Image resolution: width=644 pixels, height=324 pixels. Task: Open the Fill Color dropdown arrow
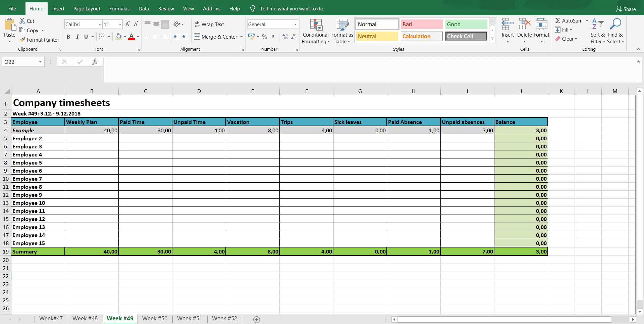124,37
